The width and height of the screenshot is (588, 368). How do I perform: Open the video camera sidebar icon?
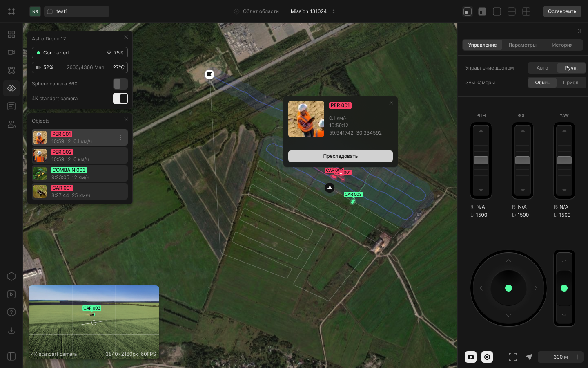click(11, 52)
